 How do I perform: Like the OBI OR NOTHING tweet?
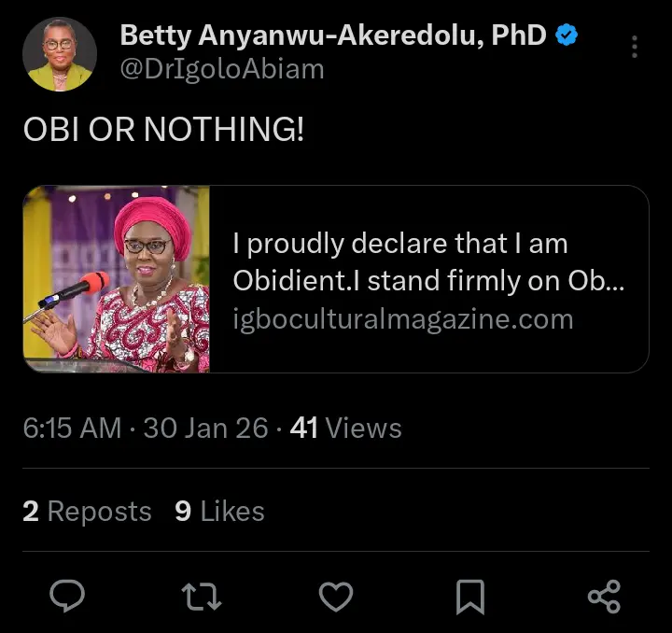click(336, 595)
